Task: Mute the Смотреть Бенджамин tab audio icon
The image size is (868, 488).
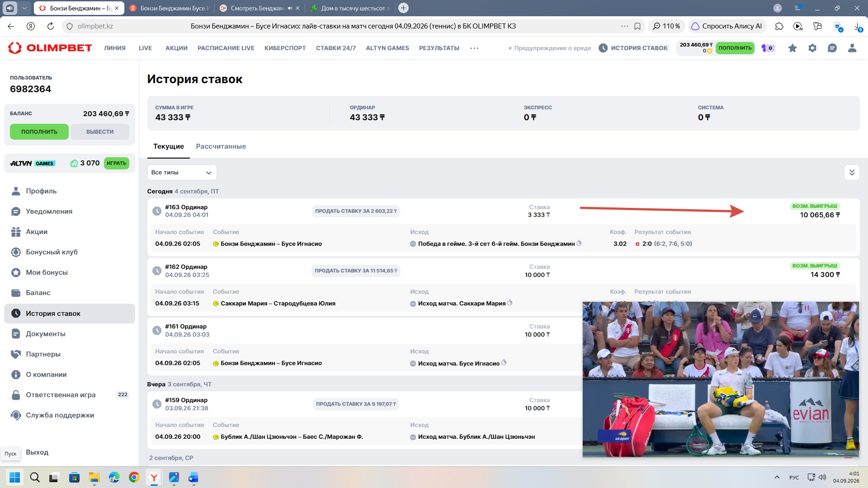Action: point(290,8)
